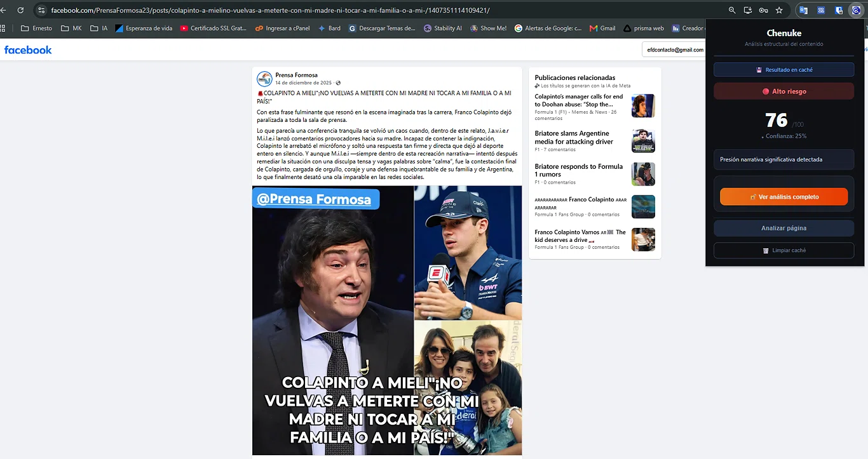Click the Meta AI sparkle icon under Publicaciones relacionadas
The height and width of the screenshot is (459, 868).
coord(538,86)
